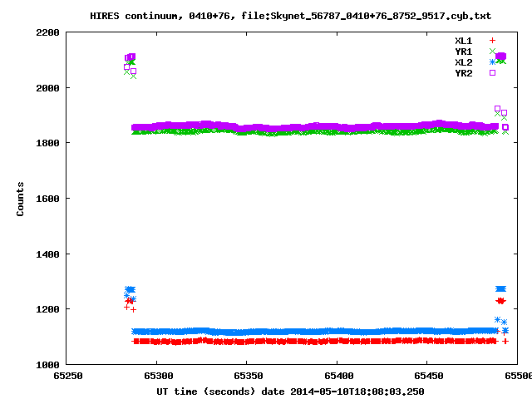The height and width of the screenshot is (399, 532).
Task: Click the 65250 x-axis tick label
Action: click(68, 376)
